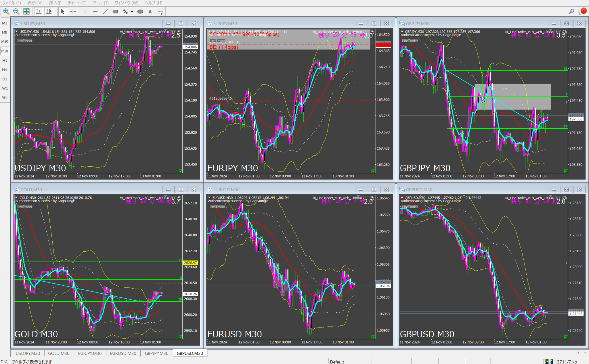The width and height of the screenshot is (589, 364).
Task: Toggle chart auto scroll
Action: 39,11
